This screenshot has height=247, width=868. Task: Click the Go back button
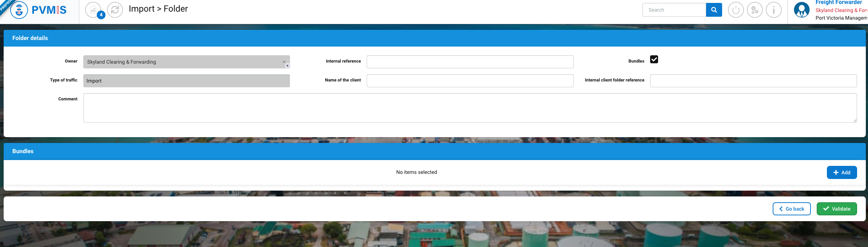pyautogui.click(x=791, y=209)
